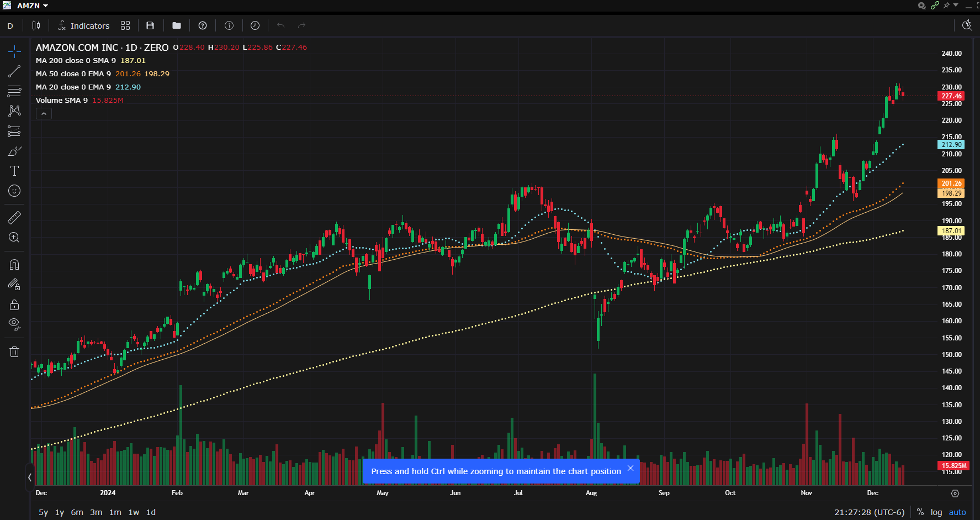This screenshot has width=980, height=520.
Task: Set chart range to 1w
Action: 134,512
